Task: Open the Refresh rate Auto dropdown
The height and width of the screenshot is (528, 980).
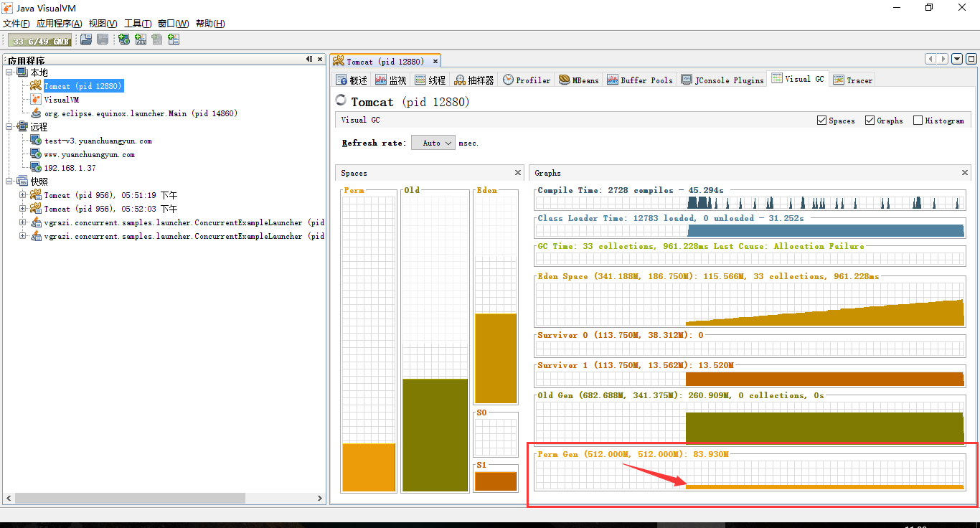Action: click(x=433, y=143)
